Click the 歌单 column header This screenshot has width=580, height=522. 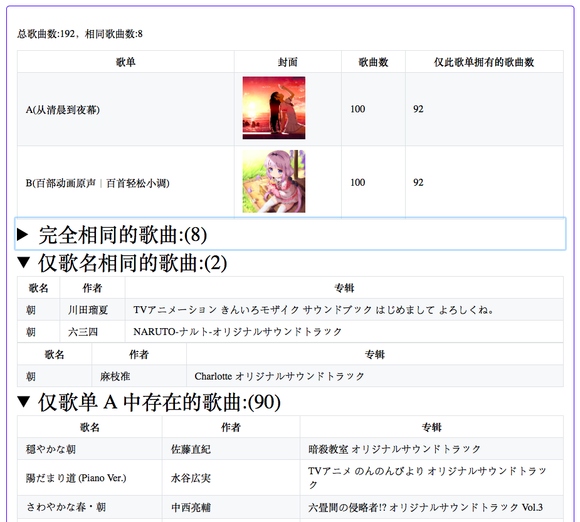[126, 62]
